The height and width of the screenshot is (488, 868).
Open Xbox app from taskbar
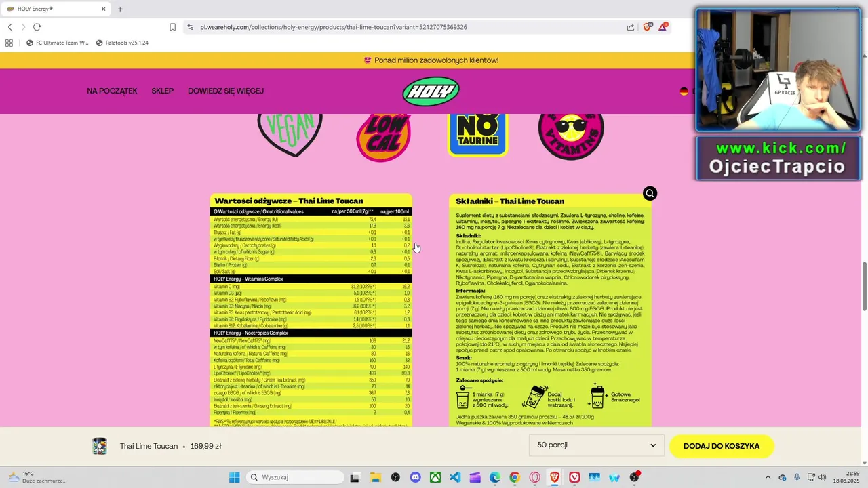(435, 477)
